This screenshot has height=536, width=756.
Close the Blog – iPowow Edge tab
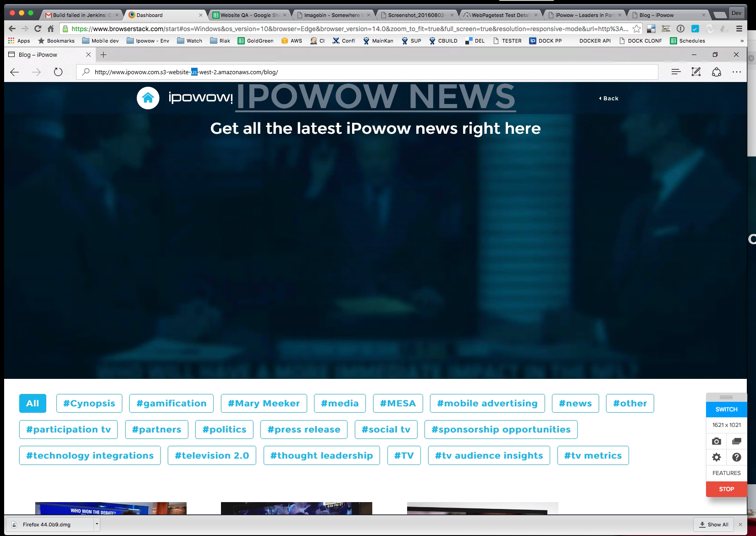tap(88, 55)
